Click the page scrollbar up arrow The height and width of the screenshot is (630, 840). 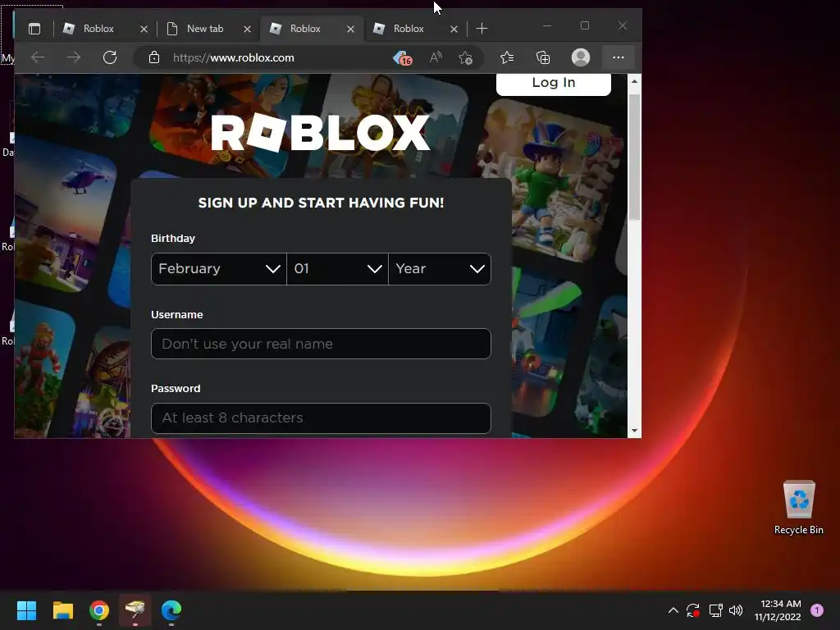click(634, 81)
